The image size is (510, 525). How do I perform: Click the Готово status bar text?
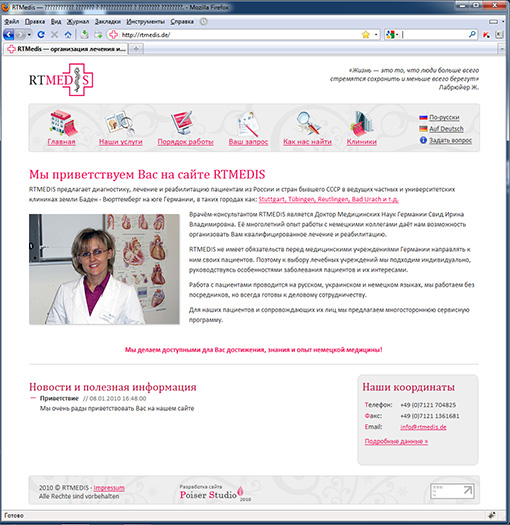point(14,515)
